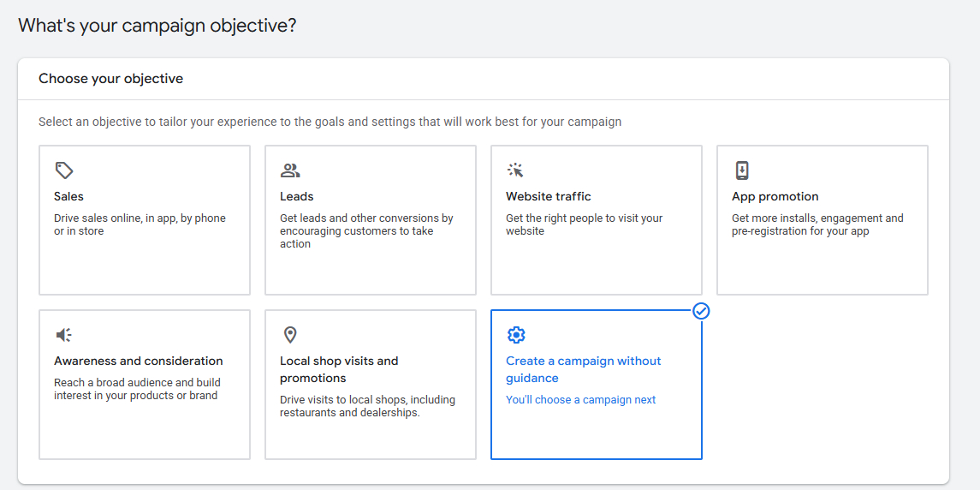Click the Awareness megaphone icon
The height and width of the screenshot is (490, 980).
(63, 335)
